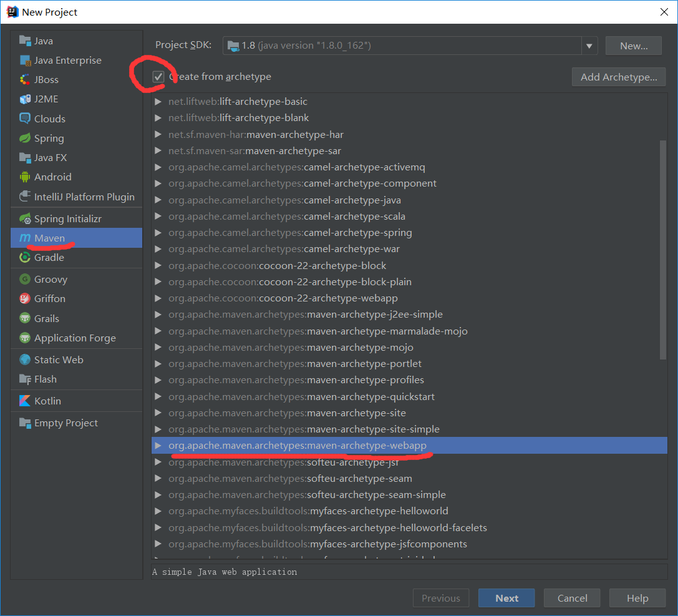Click the Cancel button
This screenshot has width=678, height=616.
[x=572, y=599]
